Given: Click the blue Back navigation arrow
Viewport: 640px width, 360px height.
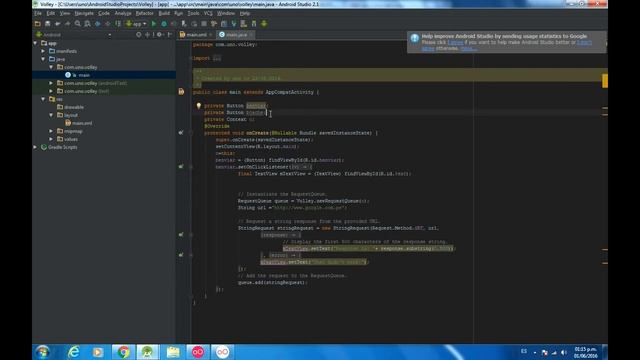Looking at the screenshot, I should coord(98,24).
